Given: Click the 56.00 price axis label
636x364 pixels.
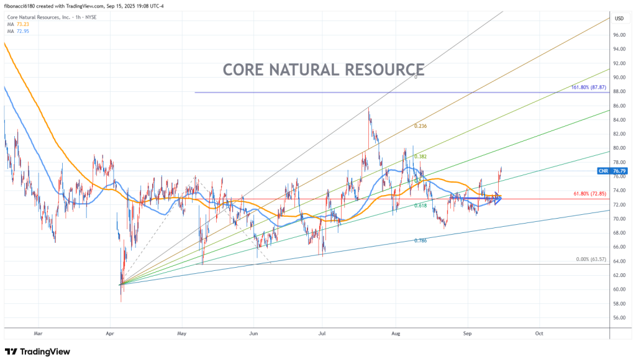Looking at the screenshot, I should click(x=619, y=318).
